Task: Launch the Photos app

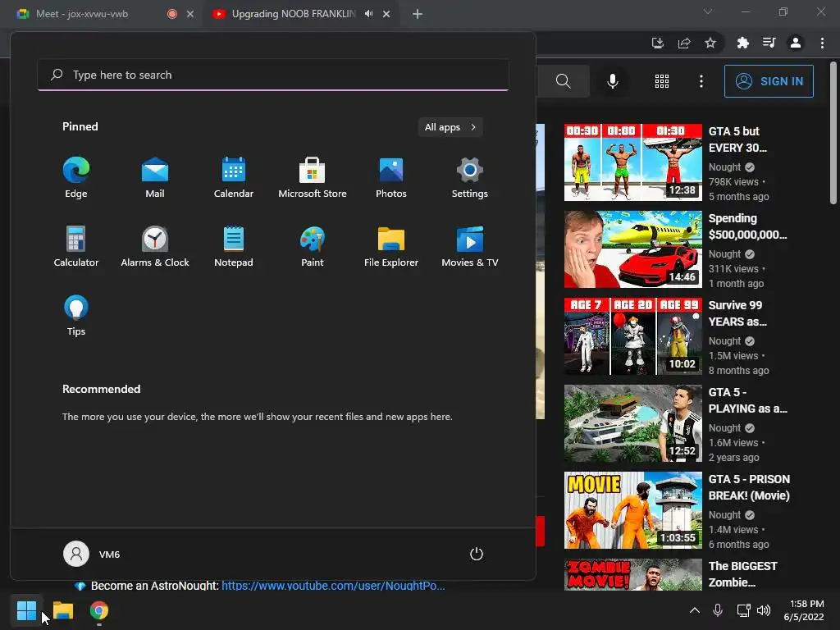Action: coord(391,178)
